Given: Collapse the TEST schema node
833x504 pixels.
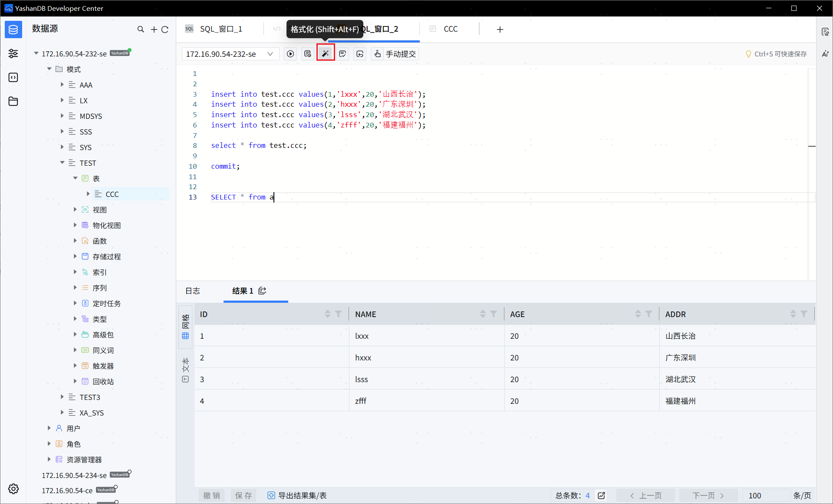Looking at the screenshot, I should click(x=62, y=163).
